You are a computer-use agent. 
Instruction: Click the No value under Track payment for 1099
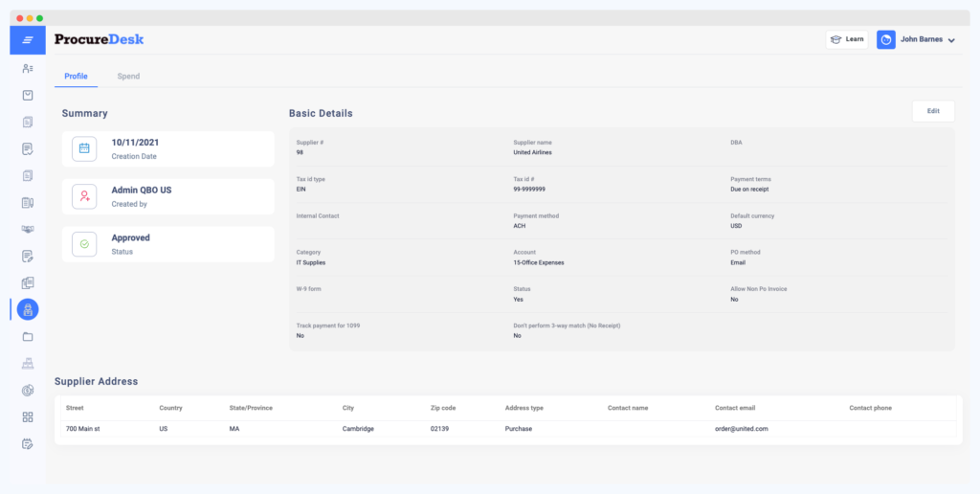pyautogui.click(x=300, y=336)
